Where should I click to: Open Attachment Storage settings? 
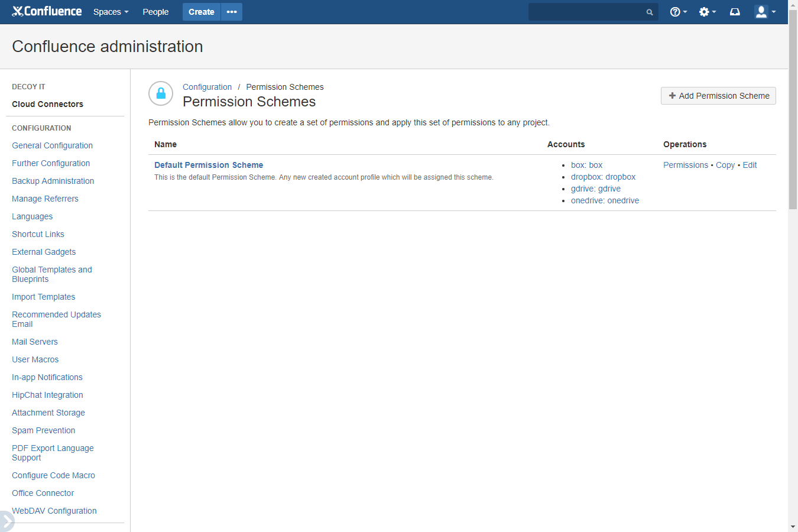(x=48, y=413)
